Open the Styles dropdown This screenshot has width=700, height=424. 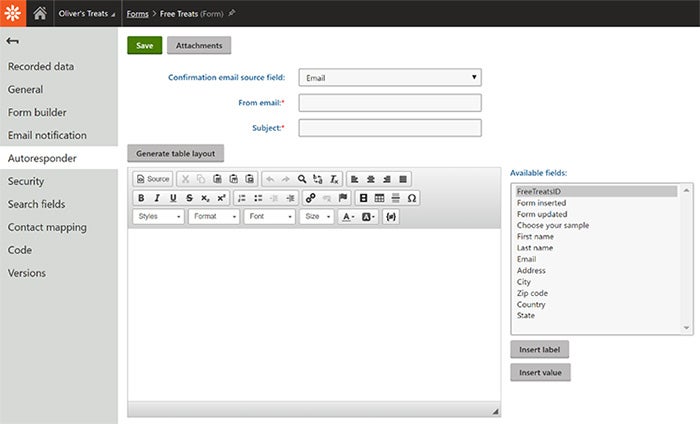[158, 216]
